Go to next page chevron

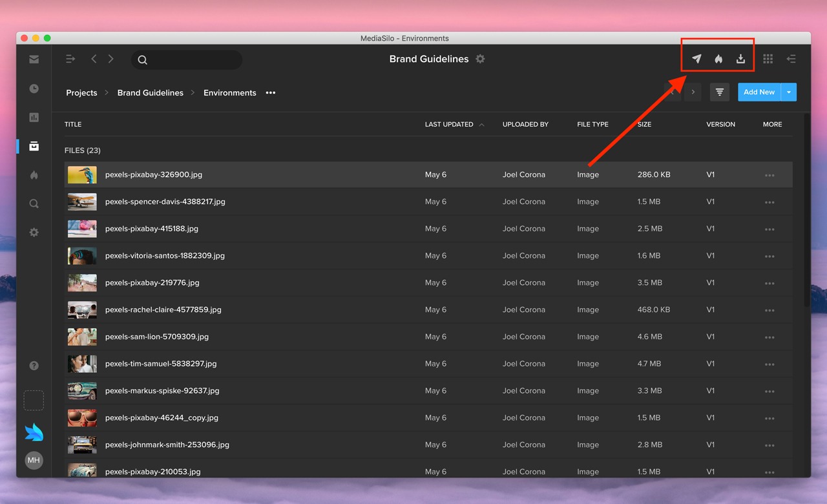[x=693, y=92]
